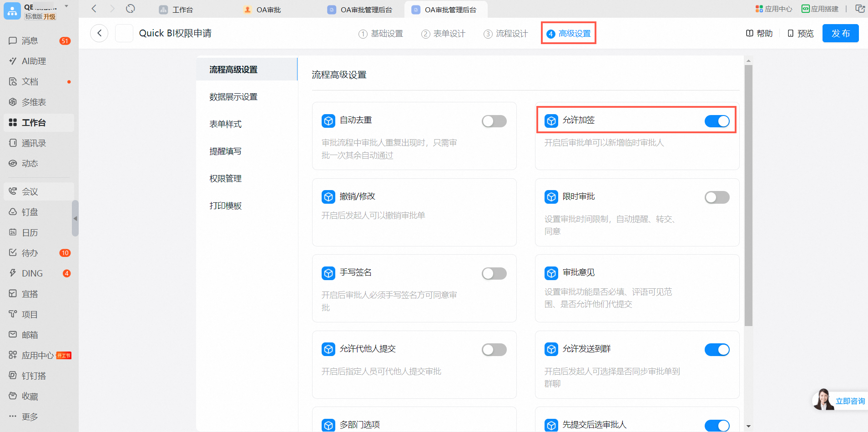Screen dimensions: 868x432
Task: Turn on the 手写签名 switch
Action: point(494,273)
